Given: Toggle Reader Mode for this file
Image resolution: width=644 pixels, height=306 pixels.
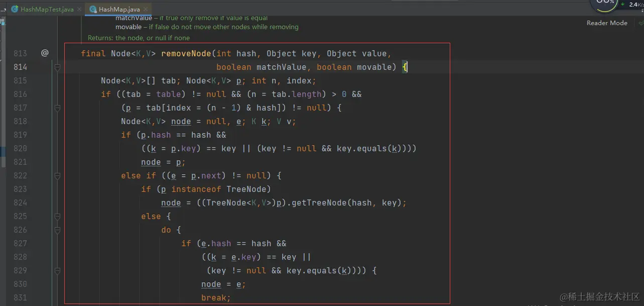Looking at the screenshot, I should click(x=607, y=23).
